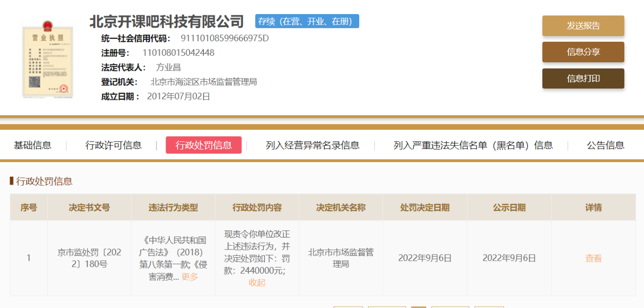Collapse penalty content with 收起
644x308 pixels.
pos(257,283)
